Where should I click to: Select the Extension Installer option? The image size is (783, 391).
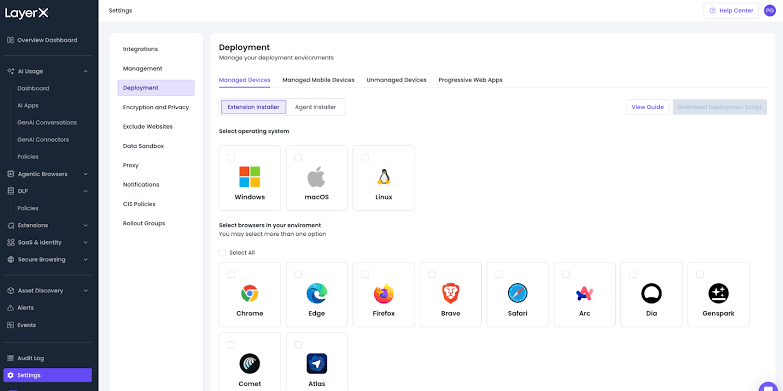click(x=254, y=107)
